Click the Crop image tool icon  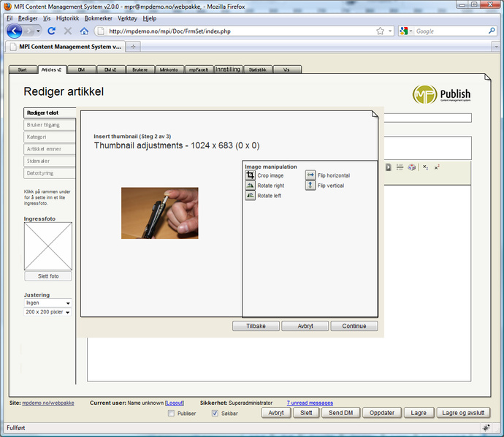click(x=251, y=175)
